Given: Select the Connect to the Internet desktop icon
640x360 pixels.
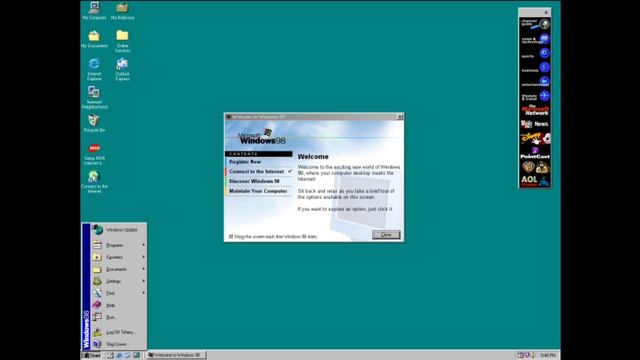Looking at the screenshot, I should pyautogui.click(x=94, y=182).
